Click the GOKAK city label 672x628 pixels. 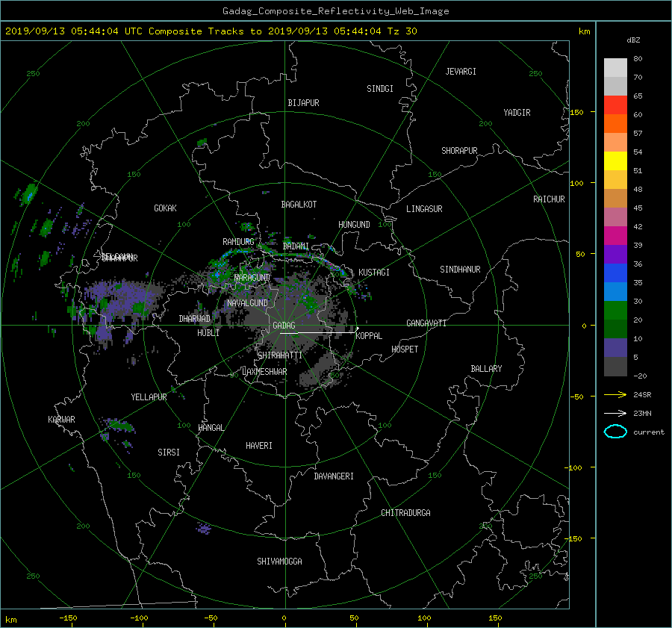[165, 208]
